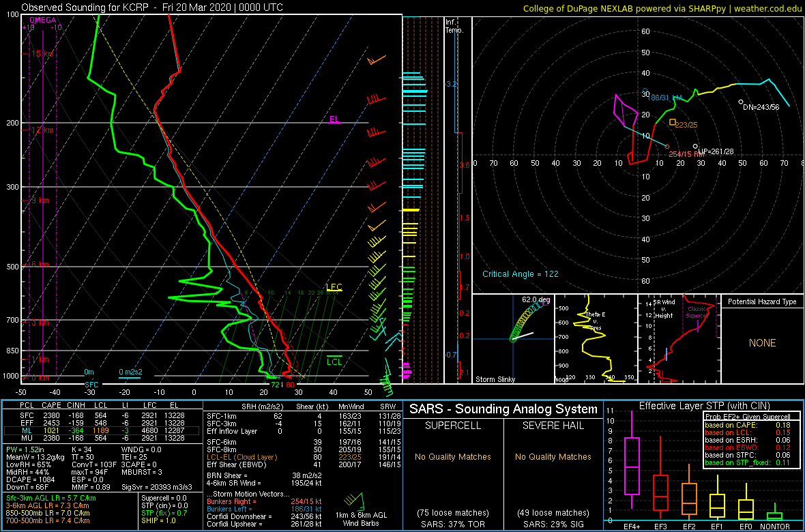Click the Storm Slinky label
Viewport: 805px width, 532px height.
(x=495, y=379)
